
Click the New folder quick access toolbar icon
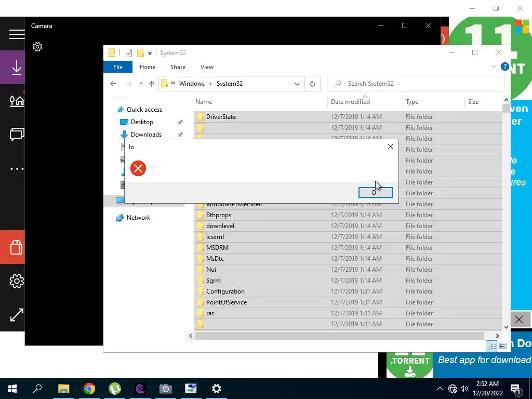(140, 53)
